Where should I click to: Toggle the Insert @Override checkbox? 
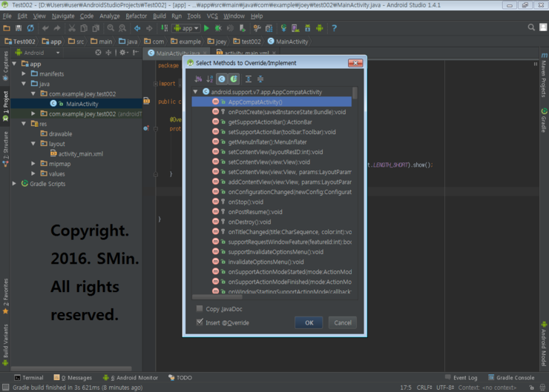(200, 322)
